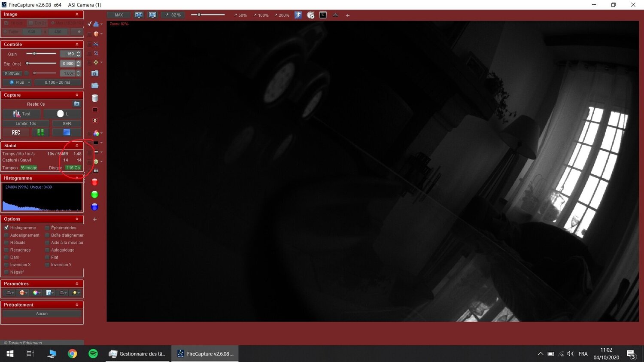
Task: Click the scissors icon in the side toolbar
Action: click(x=96, y=44)
